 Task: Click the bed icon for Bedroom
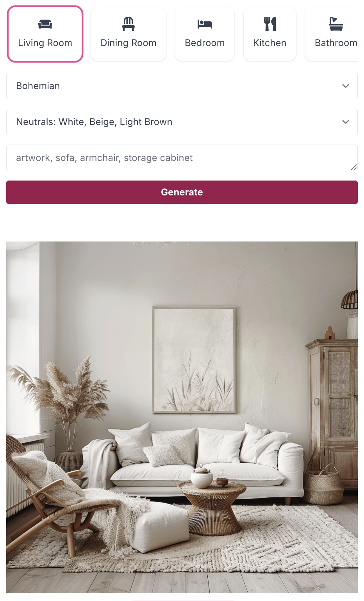[205, 24]
